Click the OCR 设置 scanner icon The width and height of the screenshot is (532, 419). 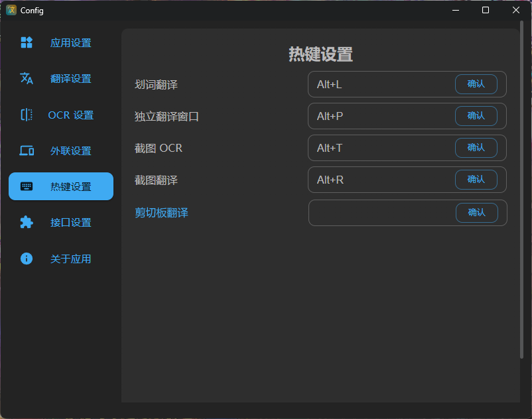(27, 115)
